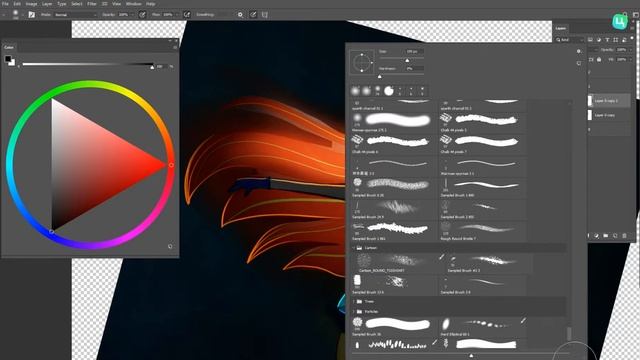Open the blending Mode dropdown

76,15
